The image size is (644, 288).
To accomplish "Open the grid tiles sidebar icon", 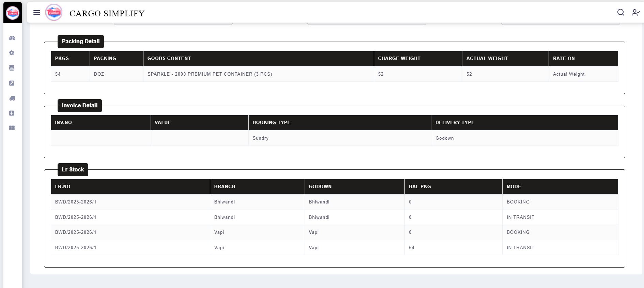I will tap(12, 128).
